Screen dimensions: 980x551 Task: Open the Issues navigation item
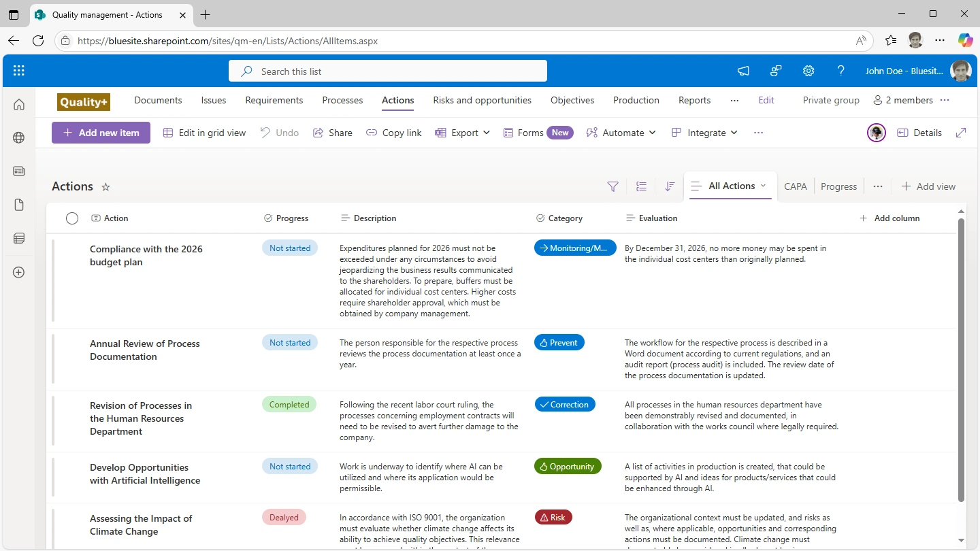tap(214, 100)
